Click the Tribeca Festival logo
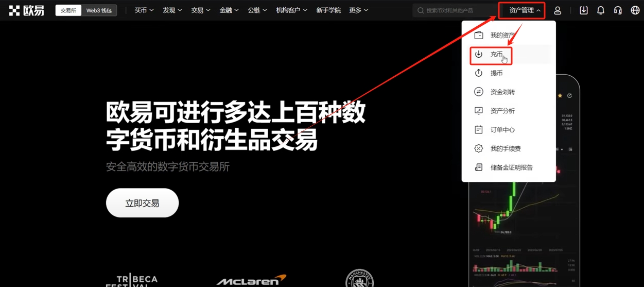644x287 pixels. pos(132,280)
